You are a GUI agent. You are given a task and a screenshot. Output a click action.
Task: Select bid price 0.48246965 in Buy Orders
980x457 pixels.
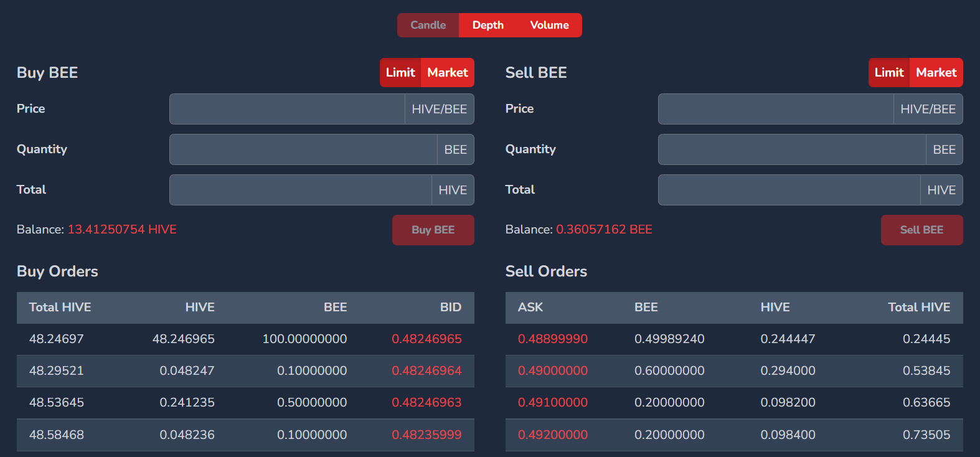click(x=426, y=339)
